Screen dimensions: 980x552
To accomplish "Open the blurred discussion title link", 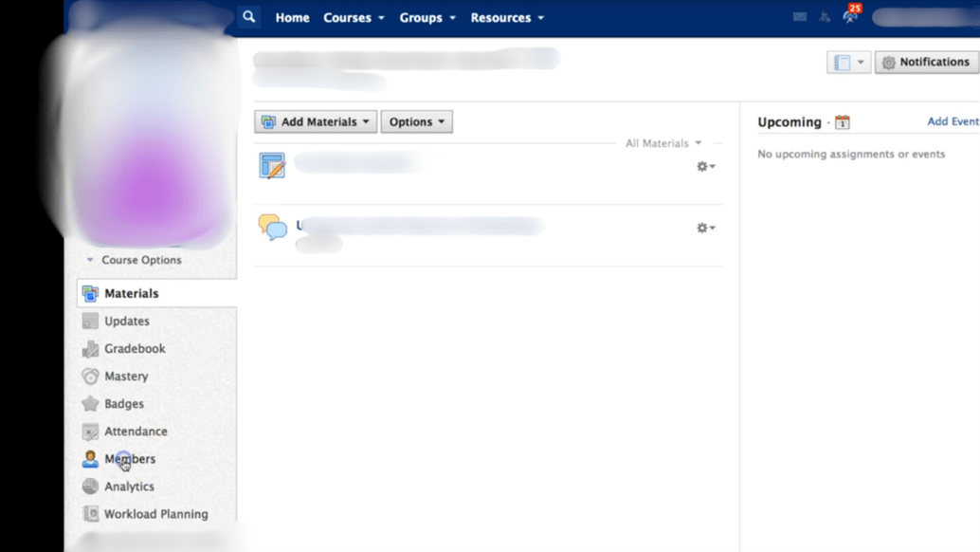I will [420, 225].
